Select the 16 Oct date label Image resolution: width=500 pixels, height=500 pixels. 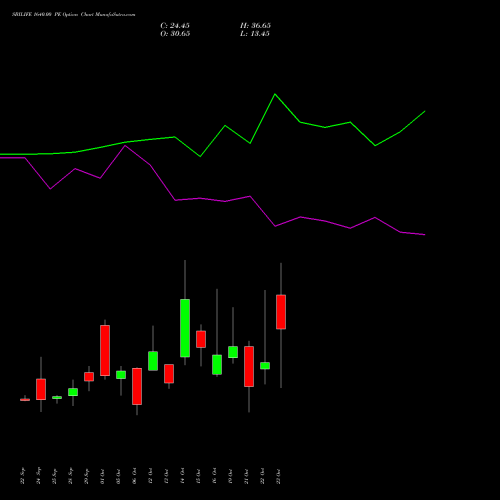(x=214, y=476)
